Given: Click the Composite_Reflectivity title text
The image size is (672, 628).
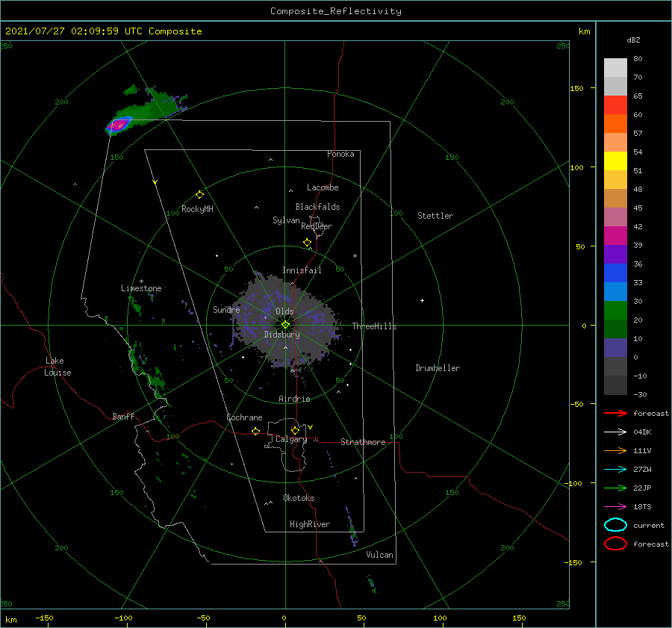Looking at the screenshot, I should pos(335,11).
